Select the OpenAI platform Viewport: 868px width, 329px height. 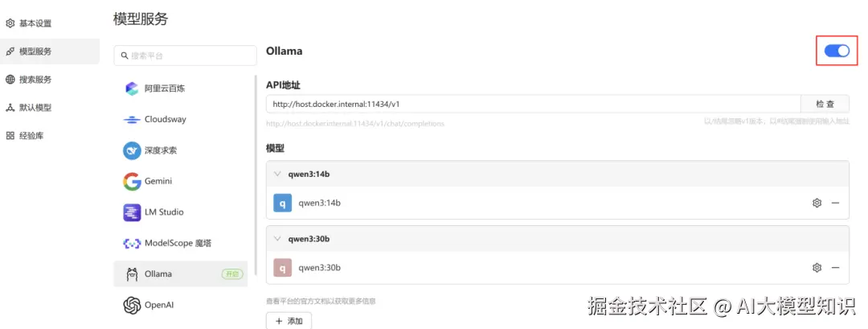181,305
